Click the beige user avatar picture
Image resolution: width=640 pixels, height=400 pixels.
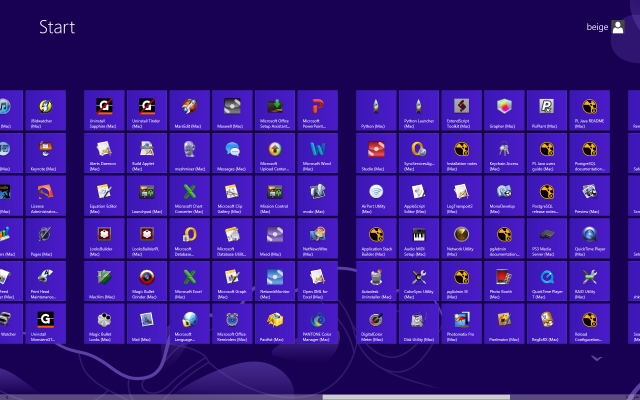point(618,27)
